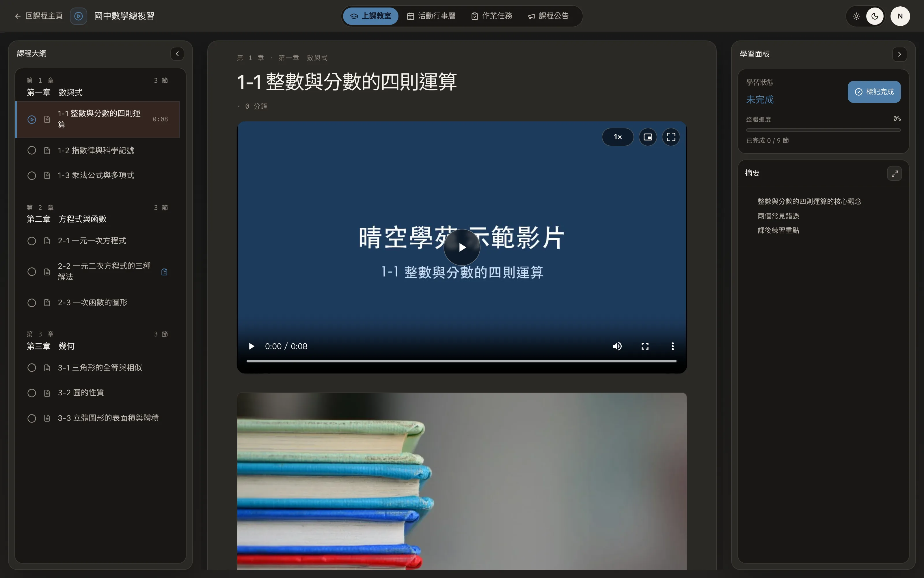Open summary item 兩個常見錯誤
The height and width of the screenshot is (578, 924).
point(778,216)
